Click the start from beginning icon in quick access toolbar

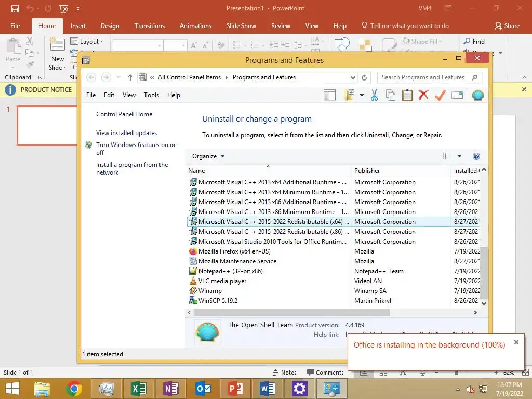click(63, 8)
